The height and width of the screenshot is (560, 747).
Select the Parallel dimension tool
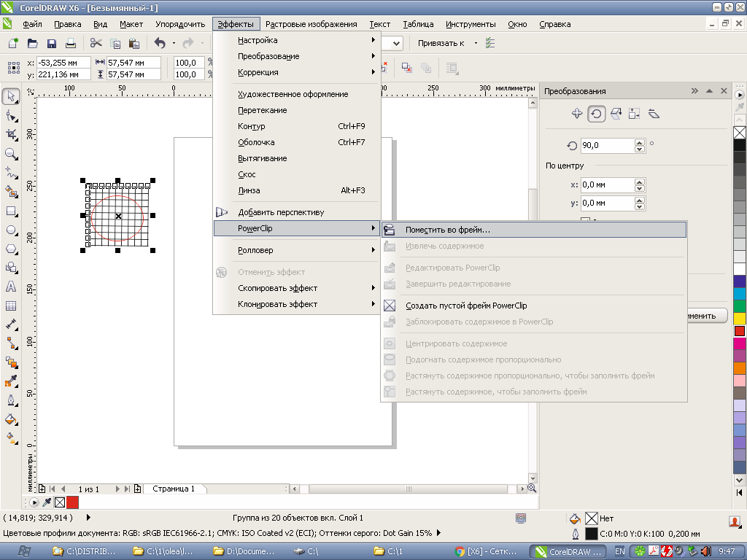pos(11,324)
